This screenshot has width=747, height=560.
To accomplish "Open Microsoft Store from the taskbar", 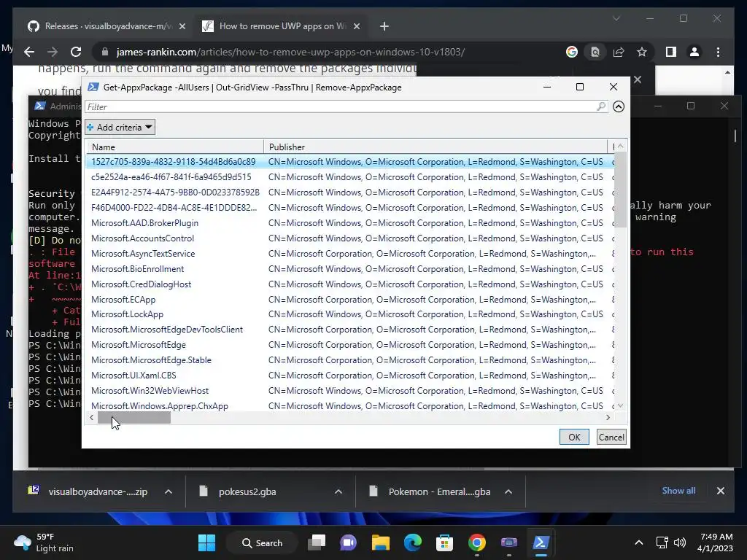I will point(444,542).
